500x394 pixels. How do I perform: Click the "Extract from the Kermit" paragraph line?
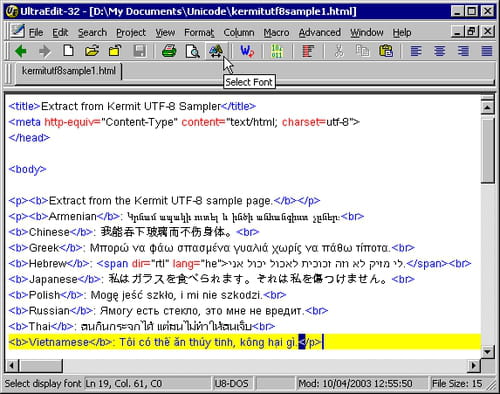(164, 201)
